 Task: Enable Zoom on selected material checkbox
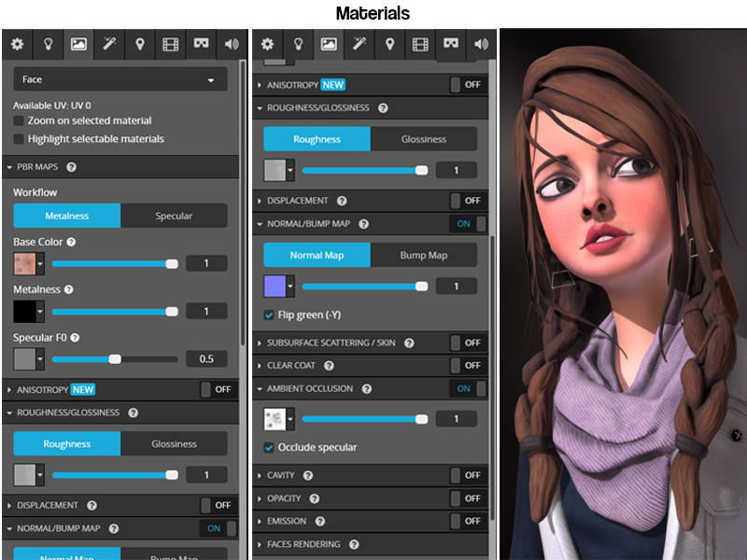(x=20, y=121)
